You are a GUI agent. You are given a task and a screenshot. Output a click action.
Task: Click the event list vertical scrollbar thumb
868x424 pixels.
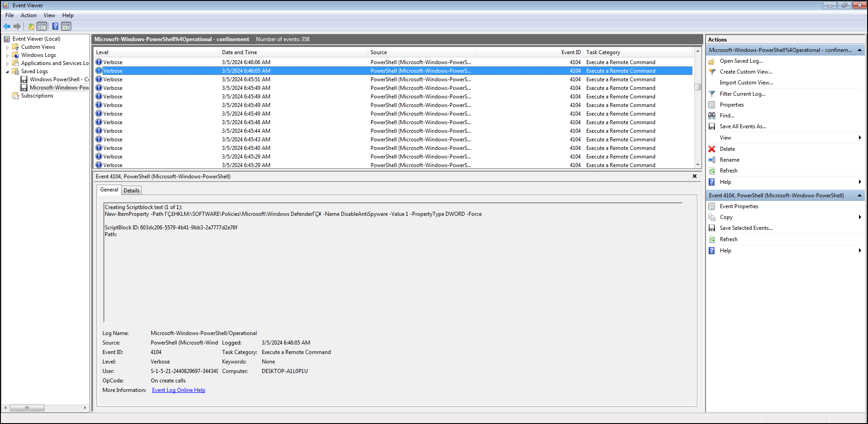pos(698,87)
